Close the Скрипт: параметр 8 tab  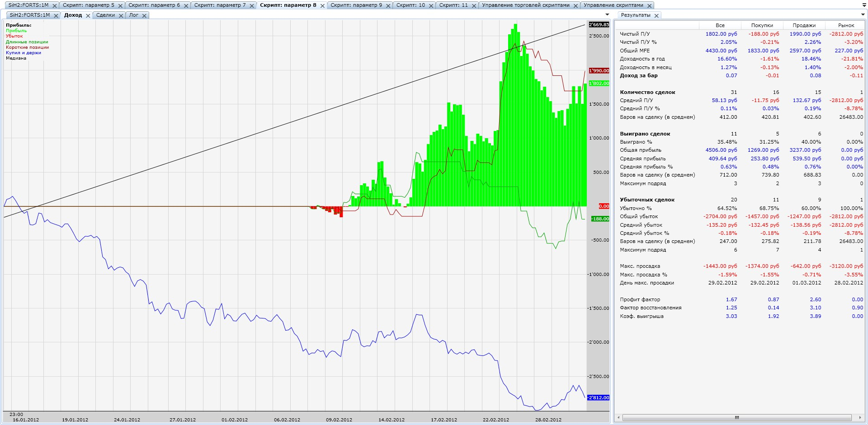[x=322, y=6]
